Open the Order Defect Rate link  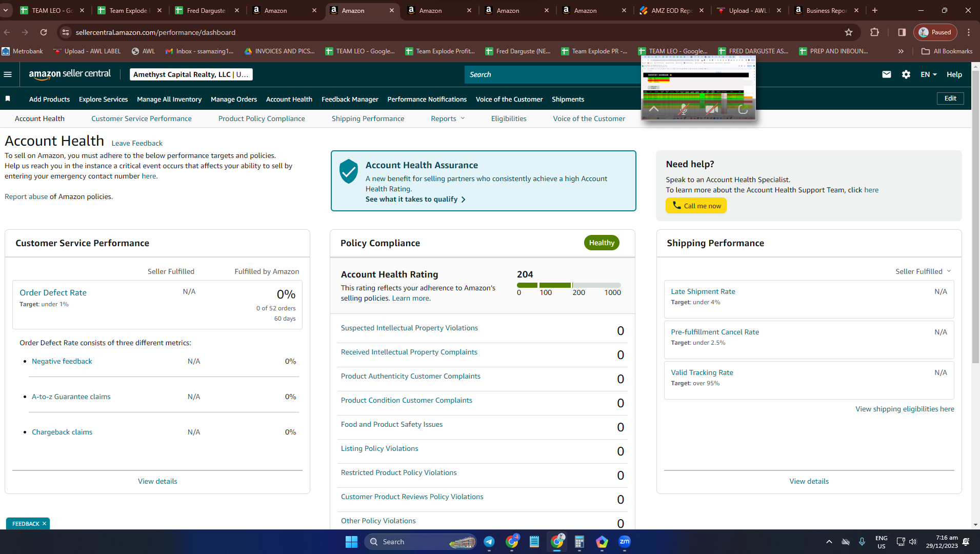[x=53, y=292]
